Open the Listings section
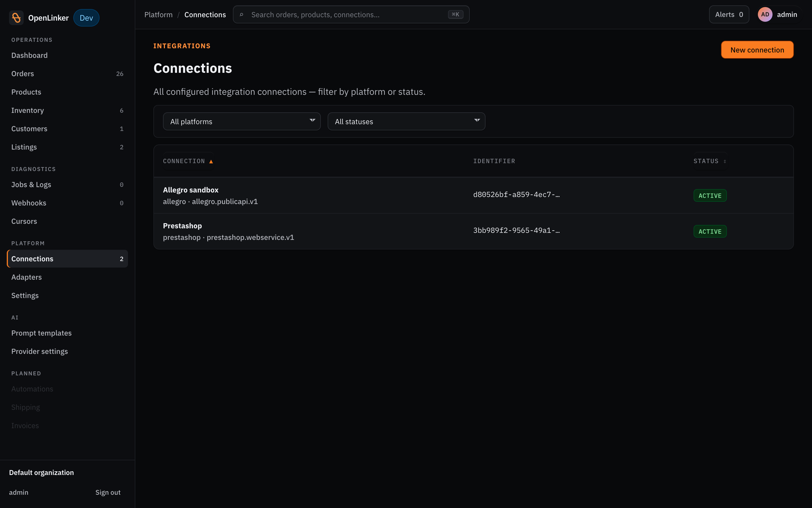The width and height of the screenshot is (812, 508). click(67, 147)
